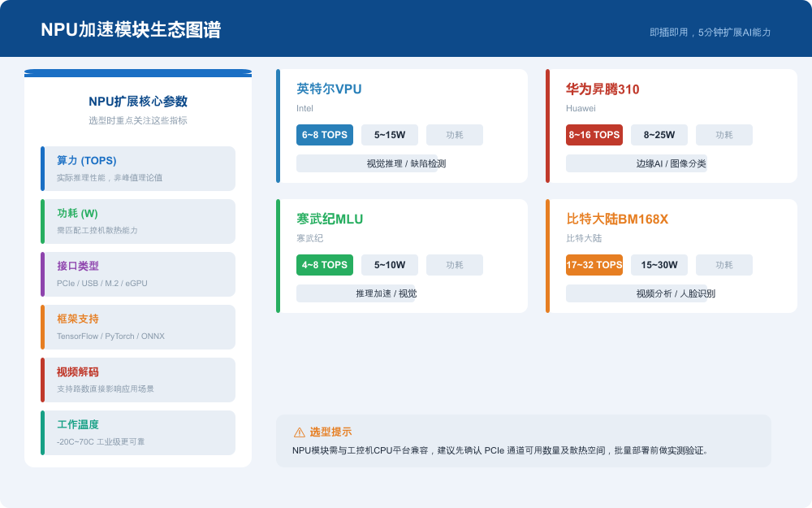Open the 框架支持 parameter card
The height and width of the screenshot is (508, 812).
pos(138,327)
